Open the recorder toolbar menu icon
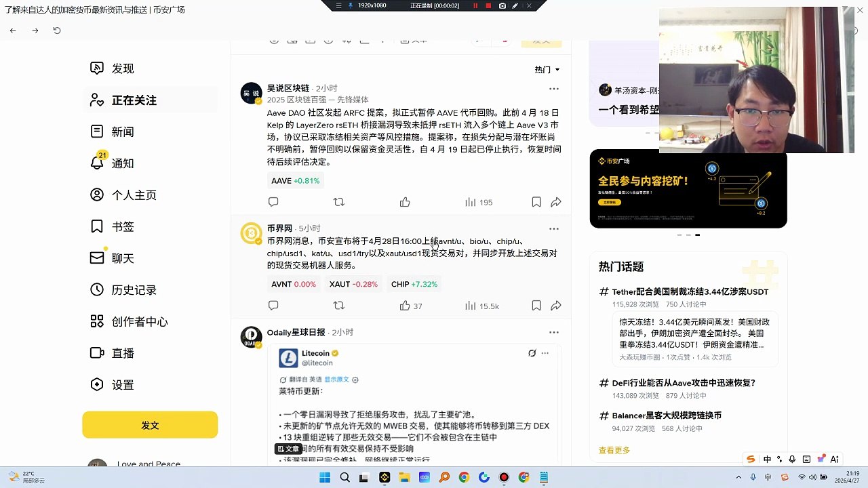Image resolution: width=868 pixels, height=488 pixels. tap(338, 5)
